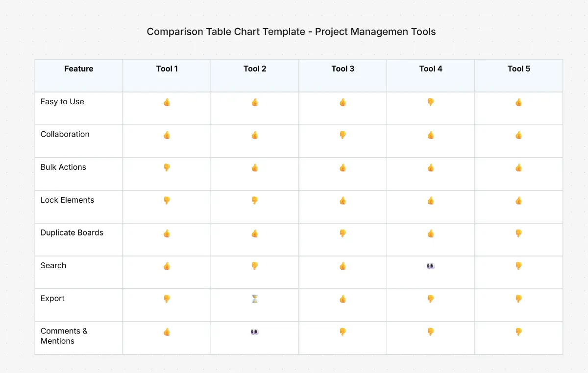
Task: Click the thumbs-down icon for Tool 4 Easy to Use
Action: (x=431, y=102)
